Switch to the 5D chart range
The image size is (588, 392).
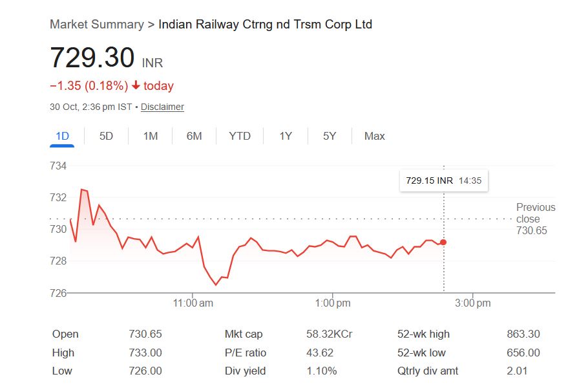click(x=106, y=136)
